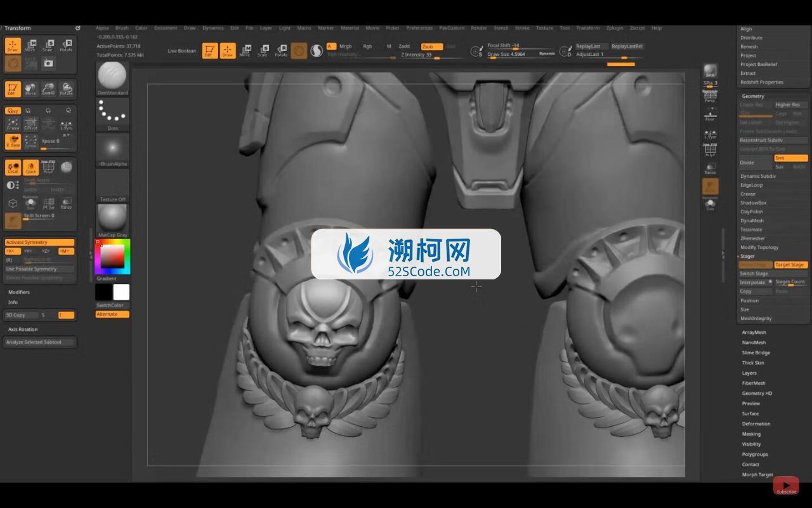812x508 pixels.
Task: Click the SwitchColor button
Action: [x=112, y=305]
